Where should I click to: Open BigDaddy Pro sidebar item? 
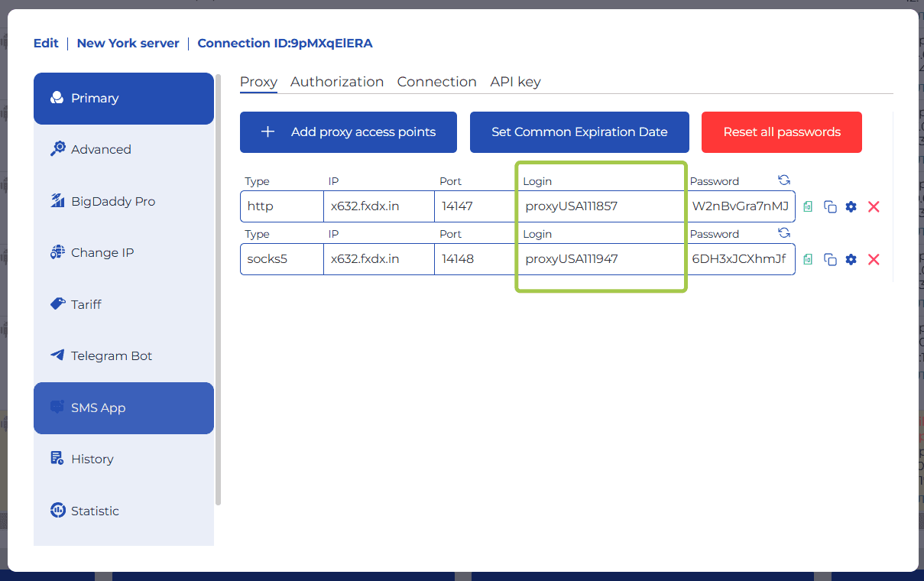tap(112, 202)
